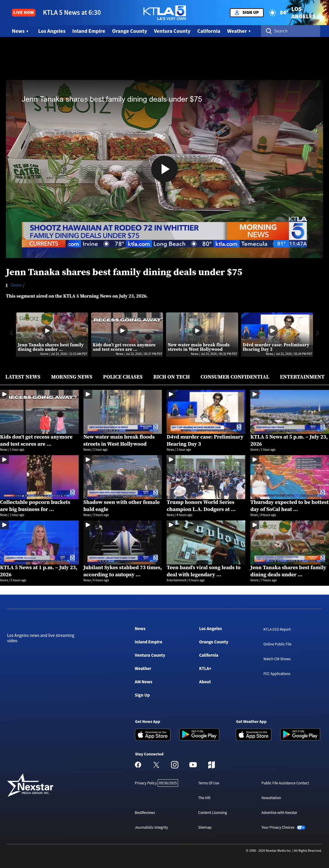Play icon on Teen band's viral song thumbnail
Viewport: 329px width, 868px height.
(x=171, y=525)
